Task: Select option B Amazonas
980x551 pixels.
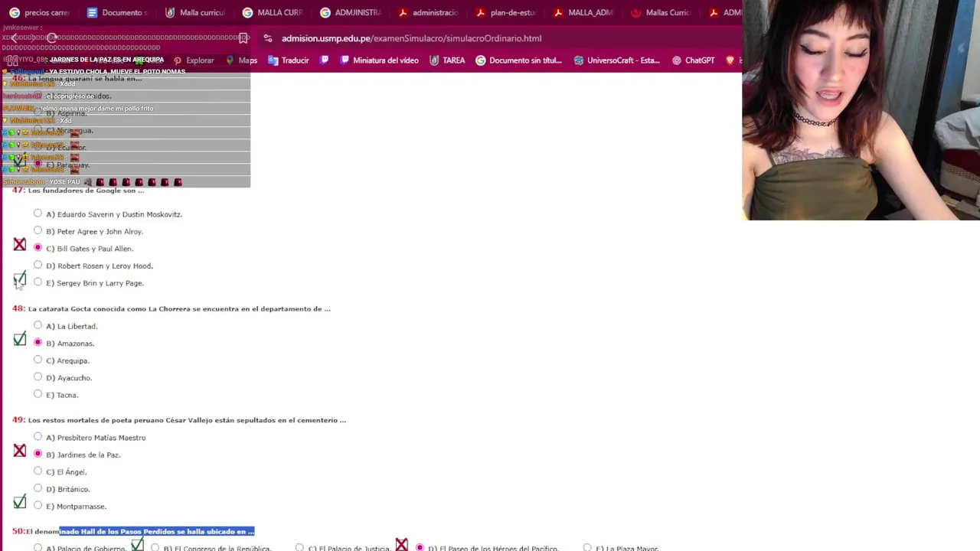Action: (38, 343)
